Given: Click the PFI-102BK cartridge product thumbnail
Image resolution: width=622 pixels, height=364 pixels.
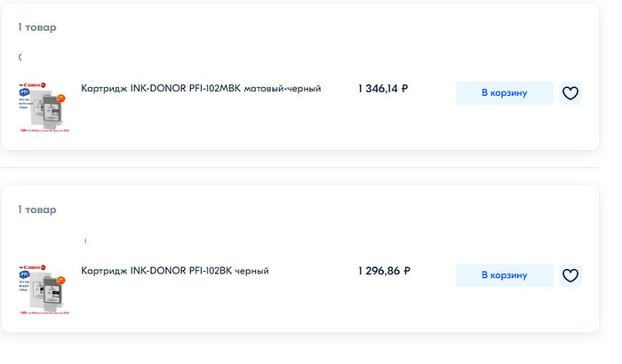Looking at the screenshot, I should coord(44,290).
